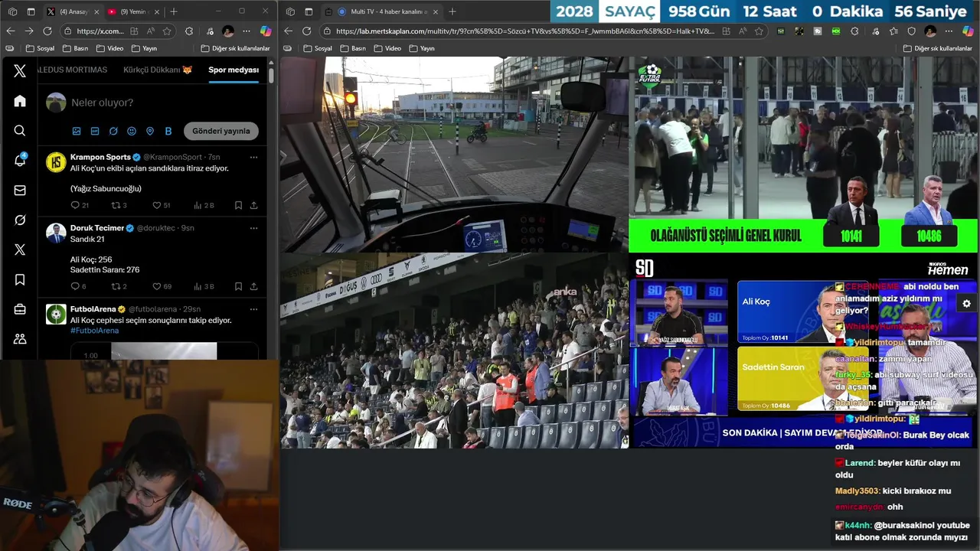Click the X feed vertical scrollbar
Screen dimensions: 980x551
point(271,76)
